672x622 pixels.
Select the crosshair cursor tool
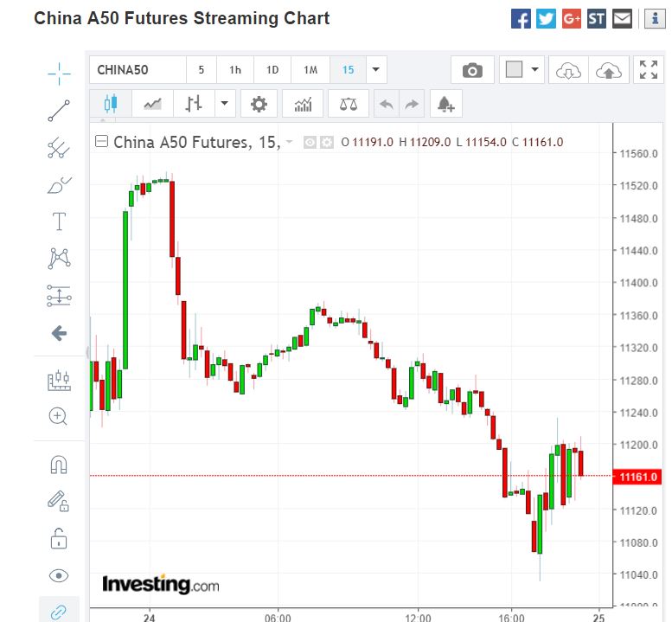pyautogui.click(x=59, y=74)
